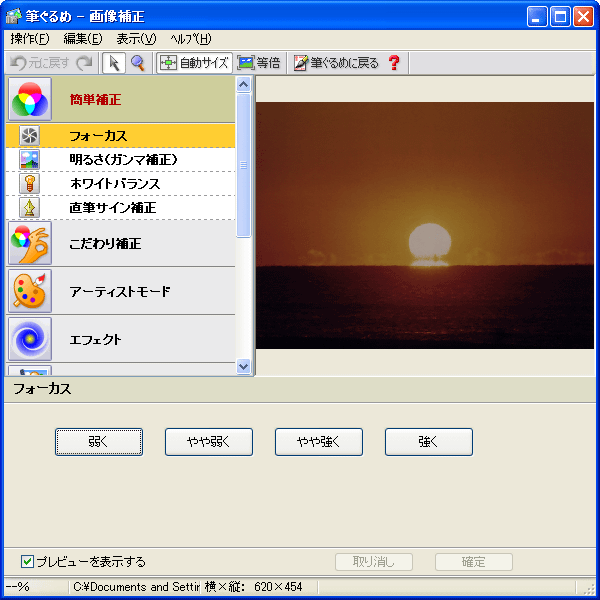The width and height of the screenshot is (600, 600).
Task: Toggle the プレビューを表示する checkbox
Action: point(27,561)
